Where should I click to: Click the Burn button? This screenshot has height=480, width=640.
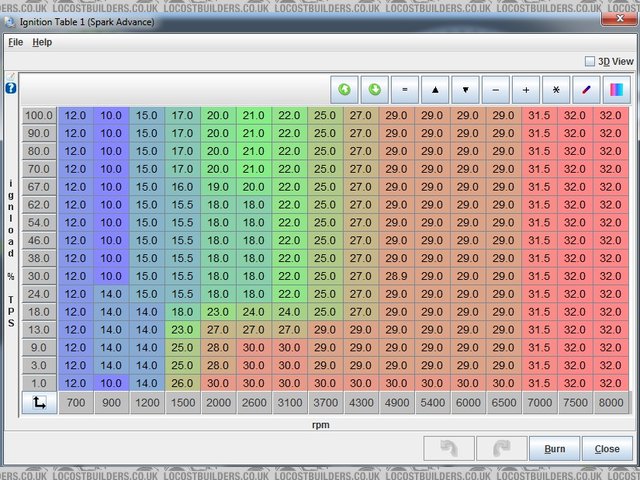coord(554,449)
